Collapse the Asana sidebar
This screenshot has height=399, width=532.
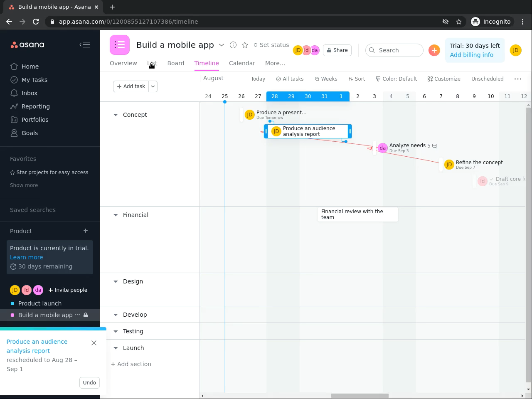click(85, 44)
